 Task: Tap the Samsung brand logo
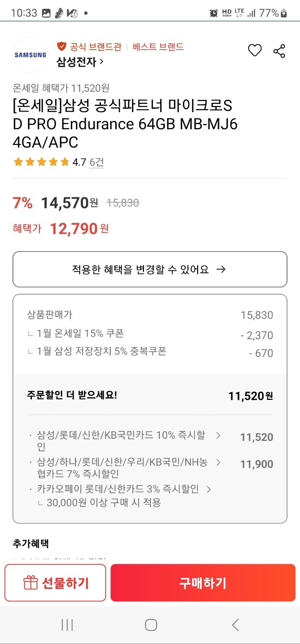click(x=30, y=55)
